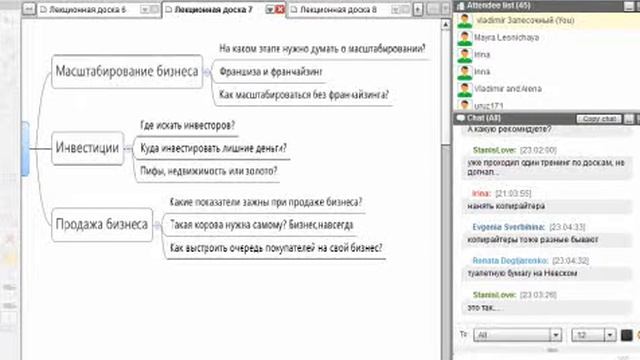Click the whiteboard vertical scrollbar thumb
This screenshot has width=640, height=360.
pyautogui.click(x=446, y=88)
